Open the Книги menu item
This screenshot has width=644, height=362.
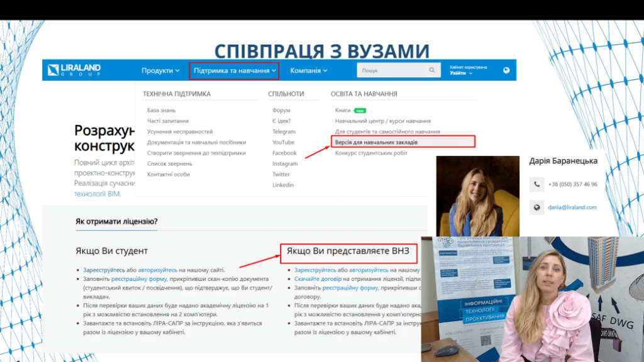(x=343, y=111)
